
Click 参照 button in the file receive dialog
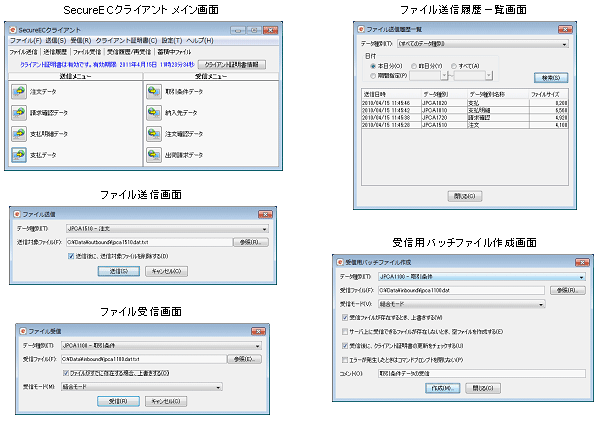pyautogui.click(x=244, y=359)
